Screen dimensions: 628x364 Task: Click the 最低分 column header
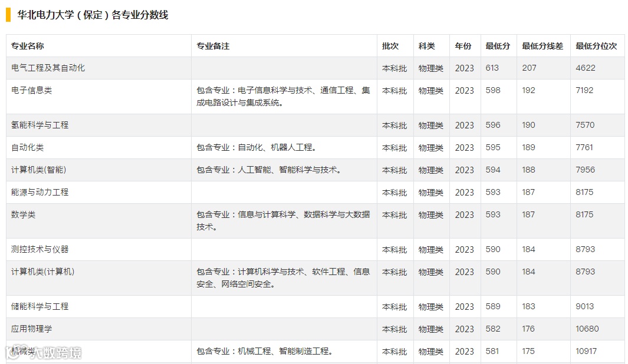coord(498,46)
